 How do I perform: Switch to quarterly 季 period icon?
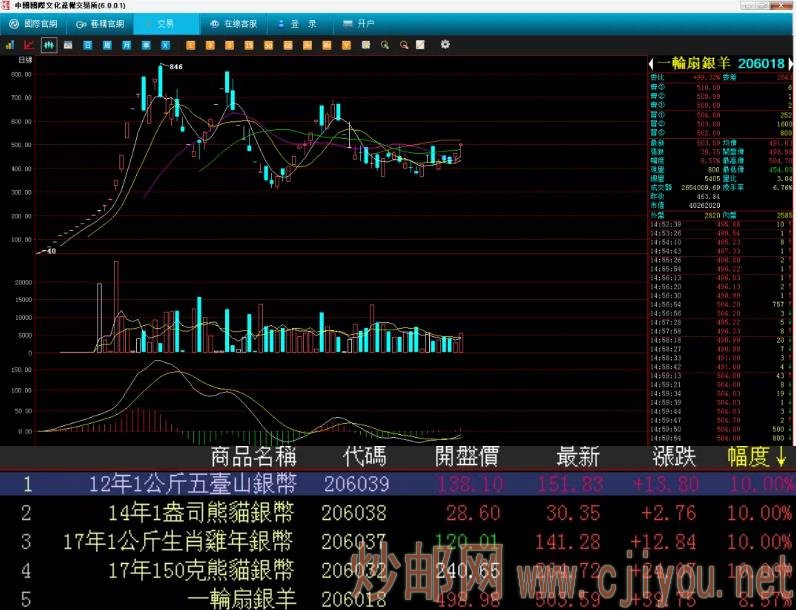tap(146, 45)
